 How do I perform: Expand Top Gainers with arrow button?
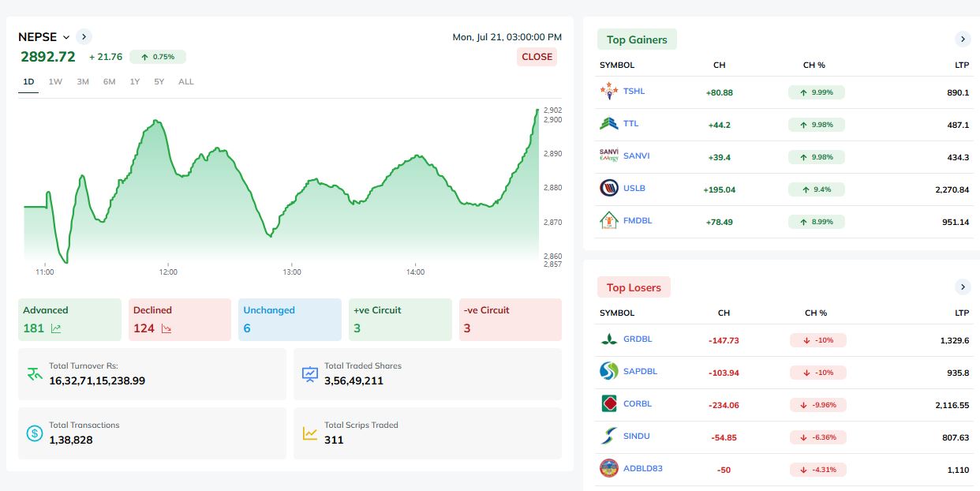point(962,39)
